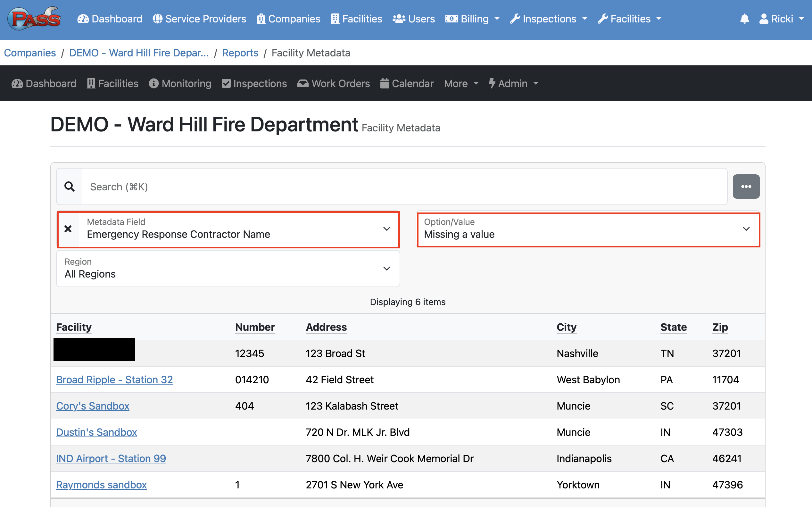Open the Calendar page
The image size is (812, 507).
click(x=407, y=84)
